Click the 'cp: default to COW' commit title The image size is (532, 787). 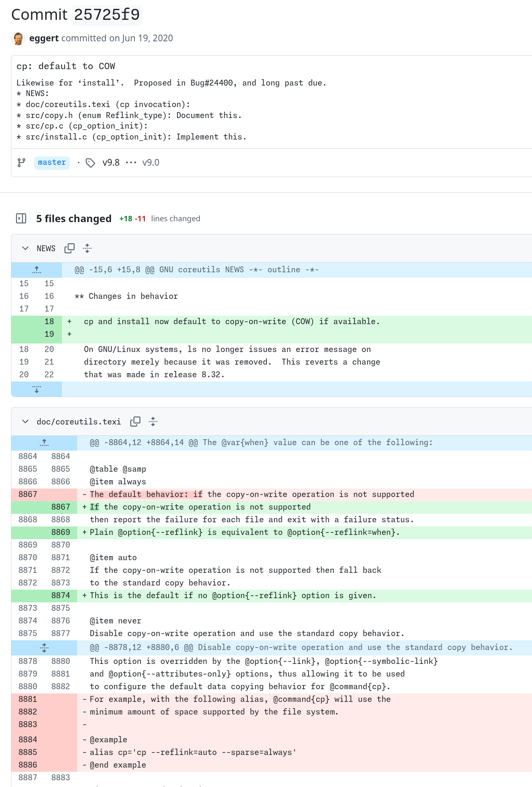click(x=66, y=66)
